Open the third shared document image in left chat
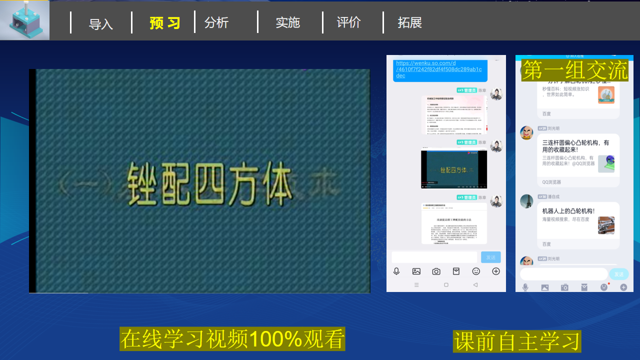This screenshot has width=640, height=360. [x=454, y=224]
